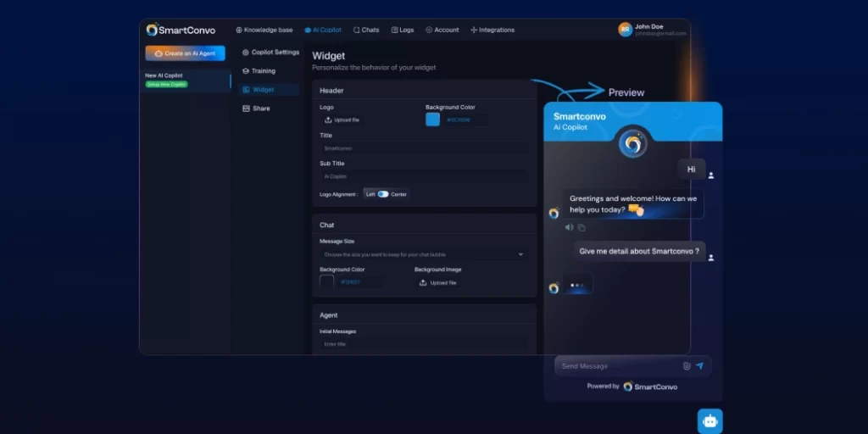The image size is (868, 434).
Task: Open the chatbot launcher robot icon
Action: tap(709, 420)
